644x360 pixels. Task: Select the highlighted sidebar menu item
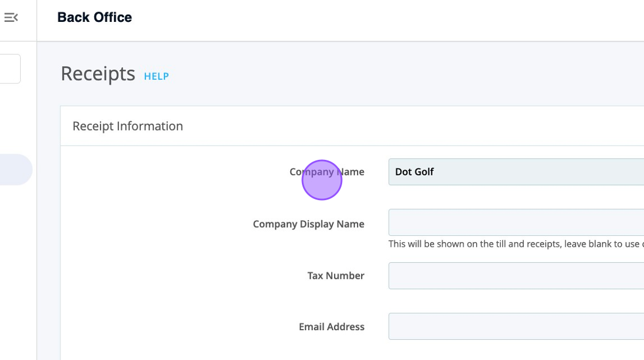(16, 170)
